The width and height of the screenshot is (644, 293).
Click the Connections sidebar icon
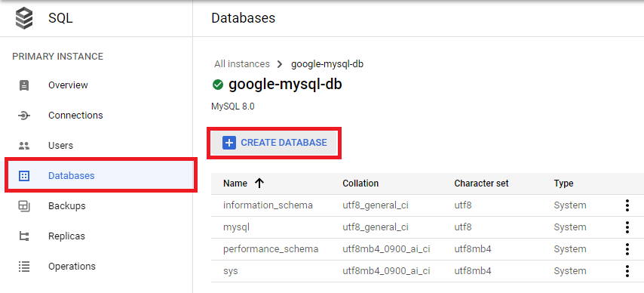[24, 116]
